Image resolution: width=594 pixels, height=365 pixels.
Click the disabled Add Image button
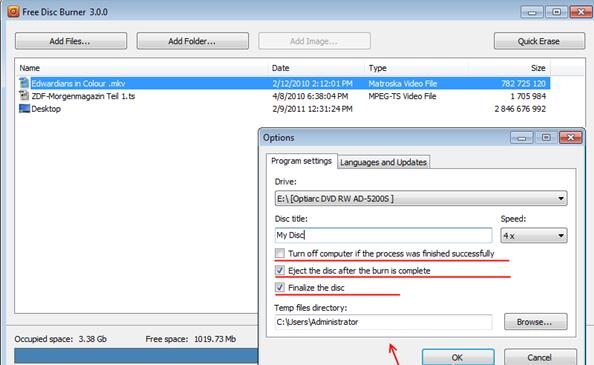(x=314, y=41)
